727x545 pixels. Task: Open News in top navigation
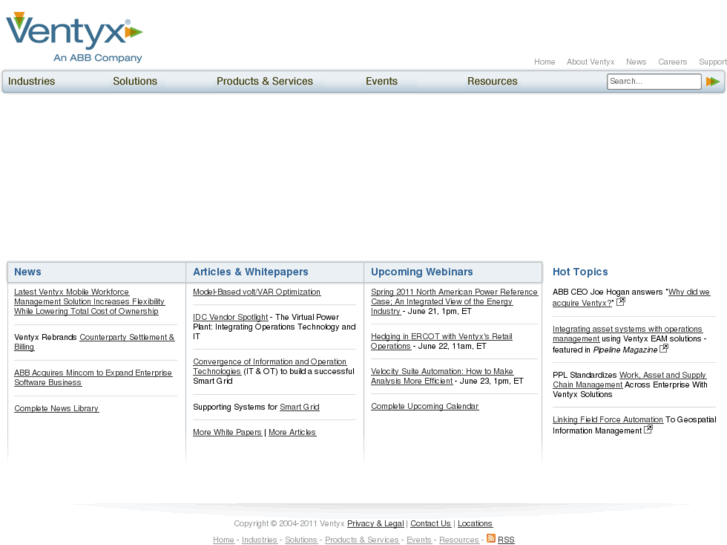tap(636, 62)
